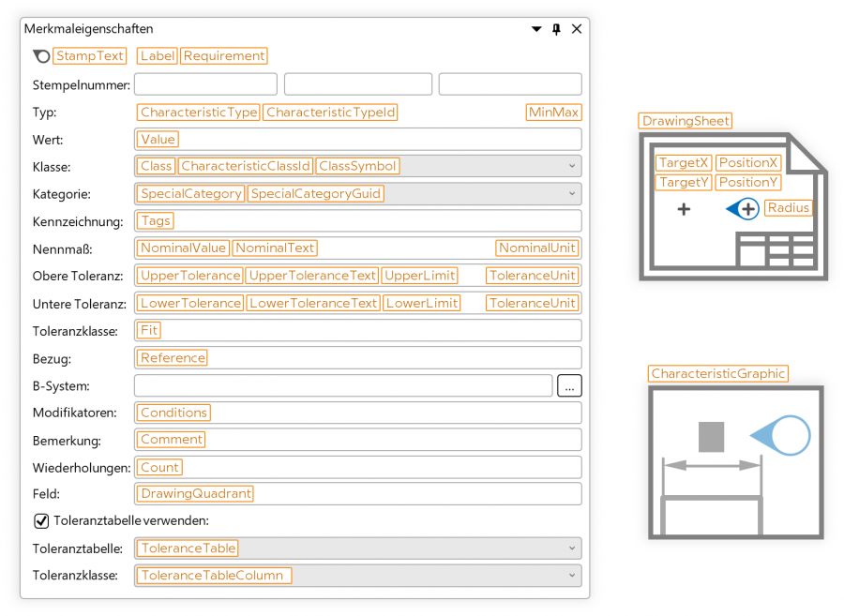Click the first Stempelnummer input field
This screenshot has height=616, width=844.
pyautogui.click(x=205, y=84)
